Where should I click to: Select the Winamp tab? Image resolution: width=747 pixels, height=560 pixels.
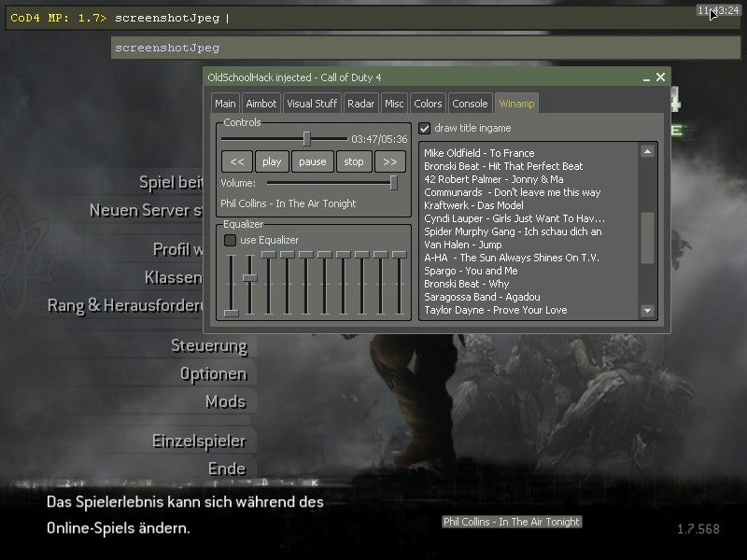click(x=517, y=104)
